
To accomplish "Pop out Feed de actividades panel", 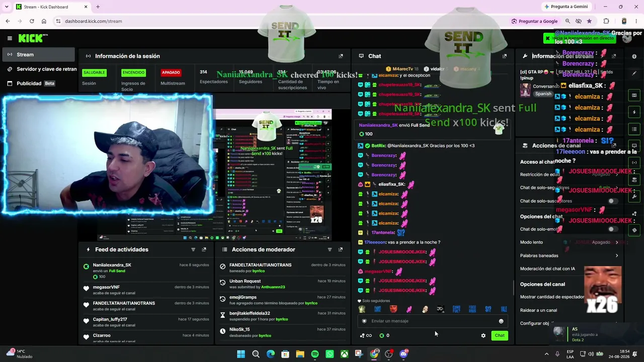I will [204, 249].
